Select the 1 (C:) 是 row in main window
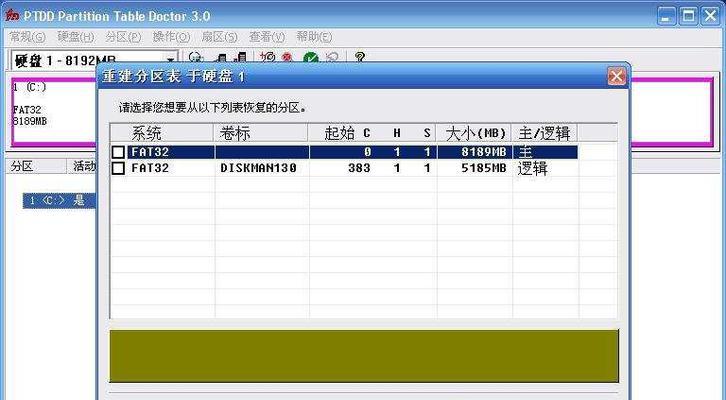Screen dimensions: 726x400 (x=59, y=200)
